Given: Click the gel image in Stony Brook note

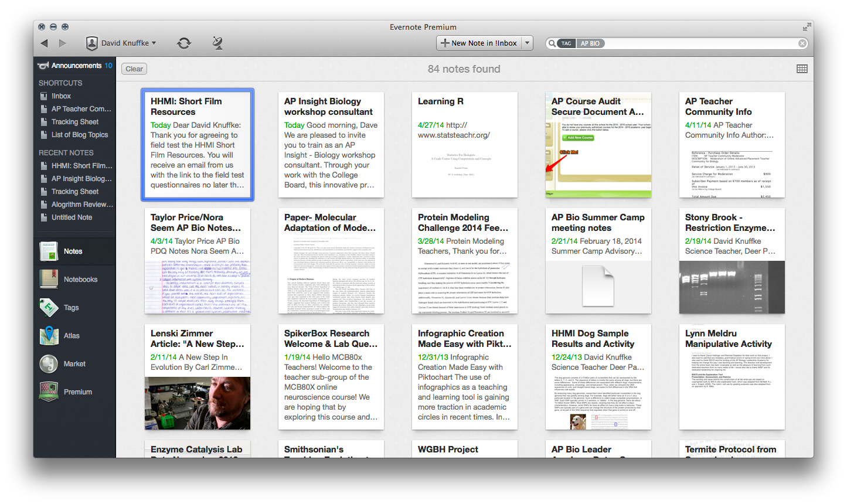Looking at the screenshot, I should click(x=732, y=287).
